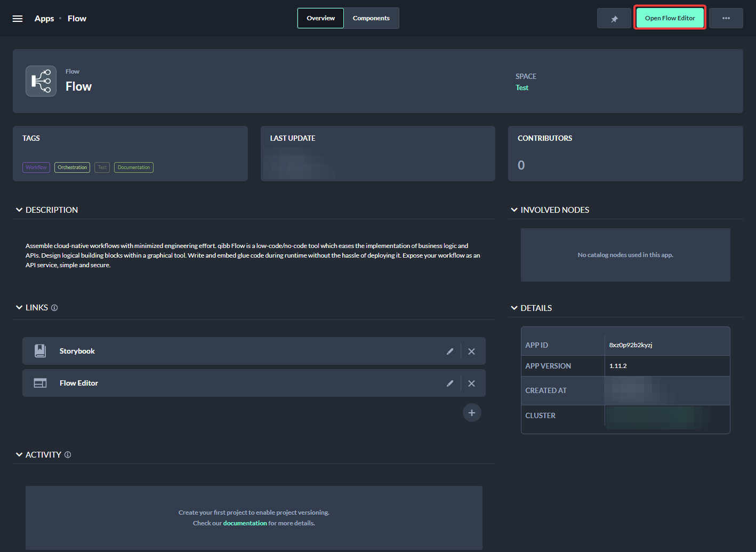This screenshot has height=552, width=756.
Task: Delete the Flow Editor link
Action: [471, 383]
